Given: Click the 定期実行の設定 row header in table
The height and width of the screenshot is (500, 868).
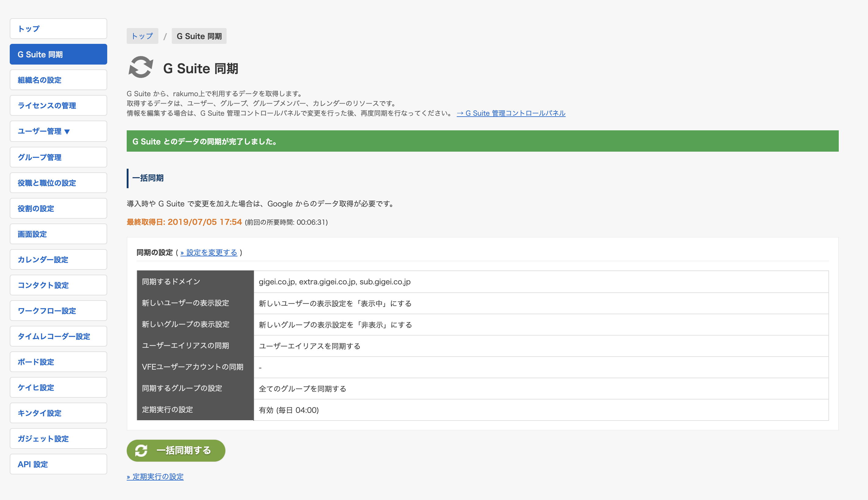Looking at the screenshot, I should 195,410.
